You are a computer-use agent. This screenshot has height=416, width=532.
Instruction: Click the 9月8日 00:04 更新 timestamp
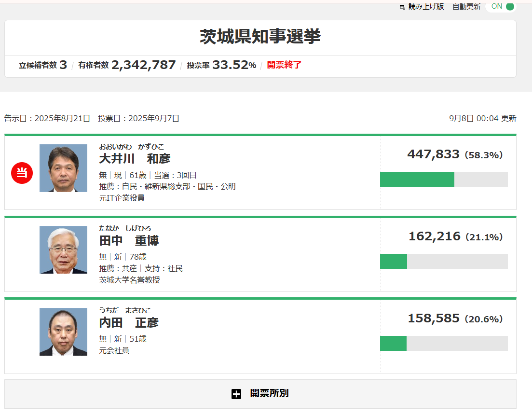[482, 118]
